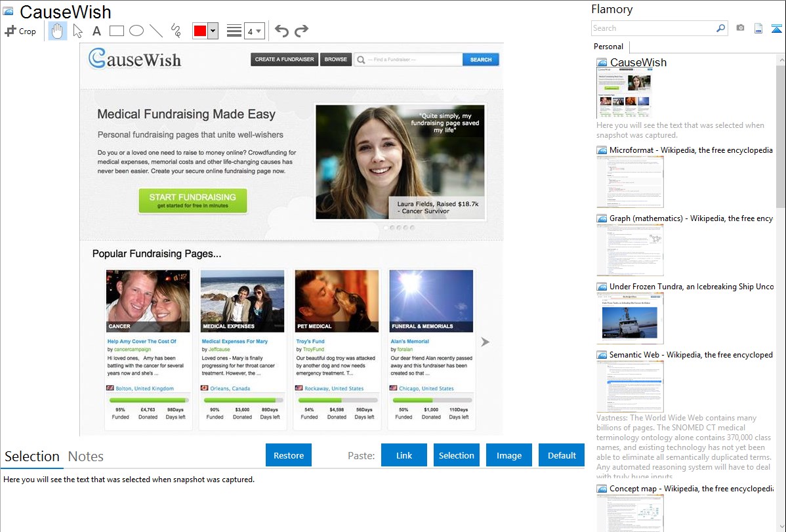Click the blue SEARCH button
The image size is (786, 532).
click(481, 60)
